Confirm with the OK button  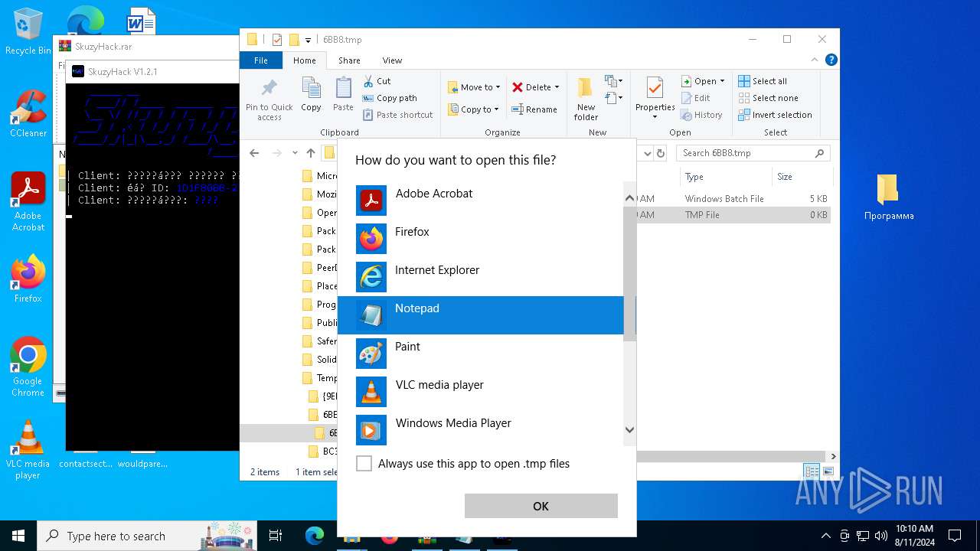pos(541,506)
